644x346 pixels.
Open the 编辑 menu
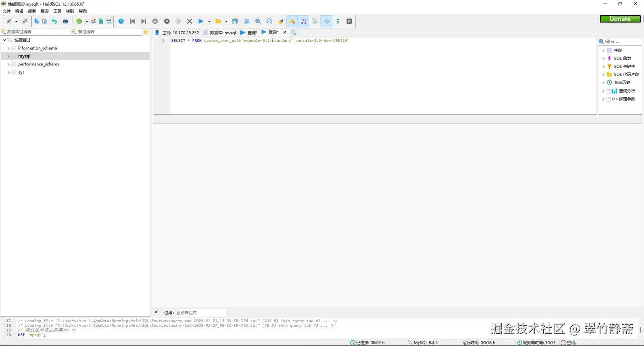click(x=19, y=11)
